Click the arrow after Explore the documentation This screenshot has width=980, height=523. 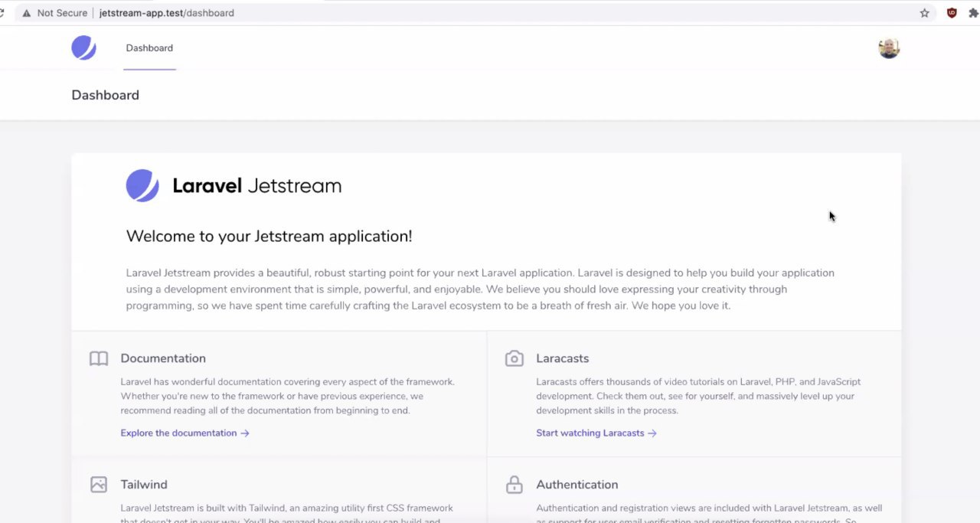245,433
